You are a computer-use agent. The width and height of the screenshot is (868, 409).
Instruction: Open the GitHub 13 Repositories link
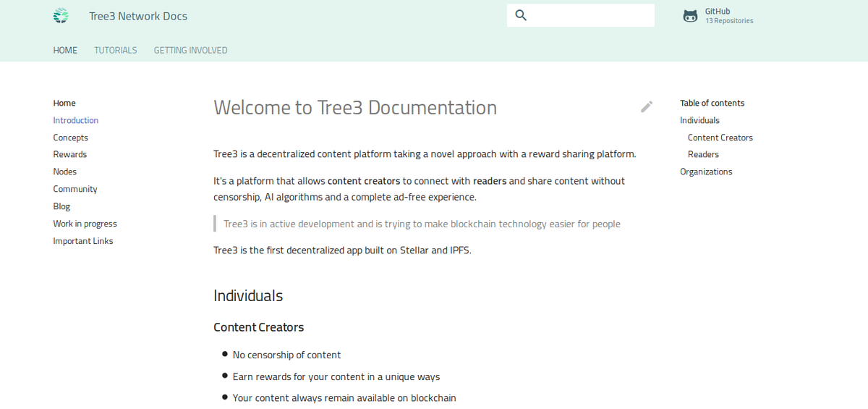(x=719, y=16)
